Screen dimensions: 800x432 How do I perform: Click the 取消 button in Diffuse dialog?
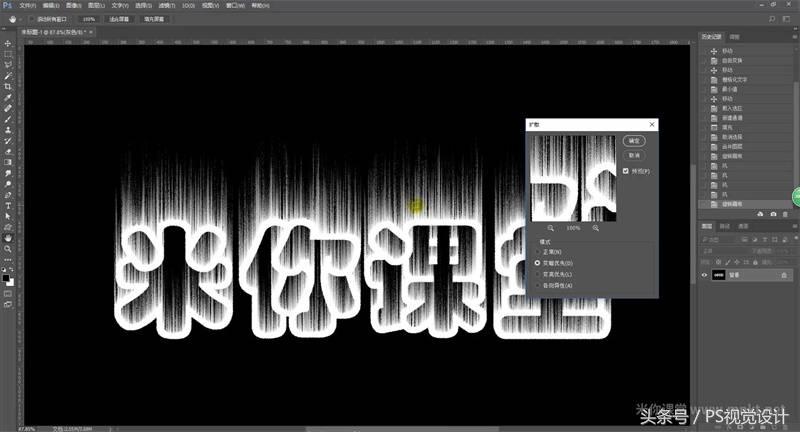(x=634, y=155)
